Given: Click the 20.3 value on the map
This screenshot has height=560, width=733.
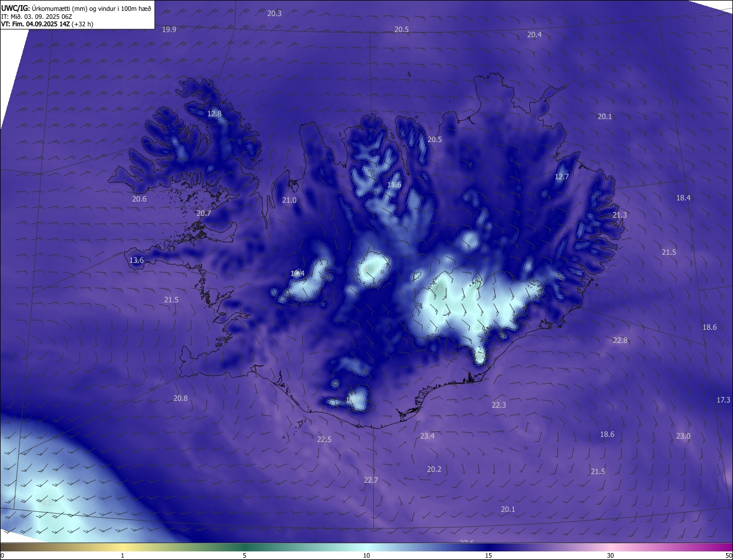Looking at the screenshot, I should coord(274,13).
